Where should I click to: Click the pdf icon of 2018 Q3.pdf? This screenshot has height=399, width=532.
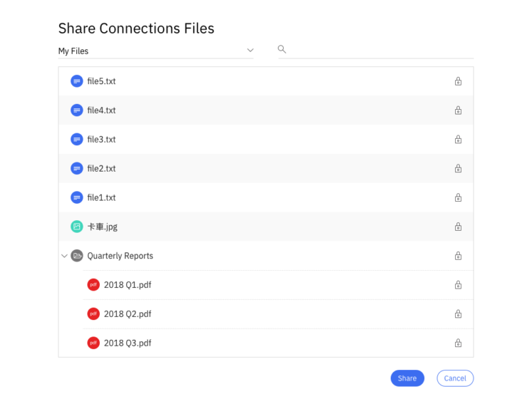click(93, 343)
